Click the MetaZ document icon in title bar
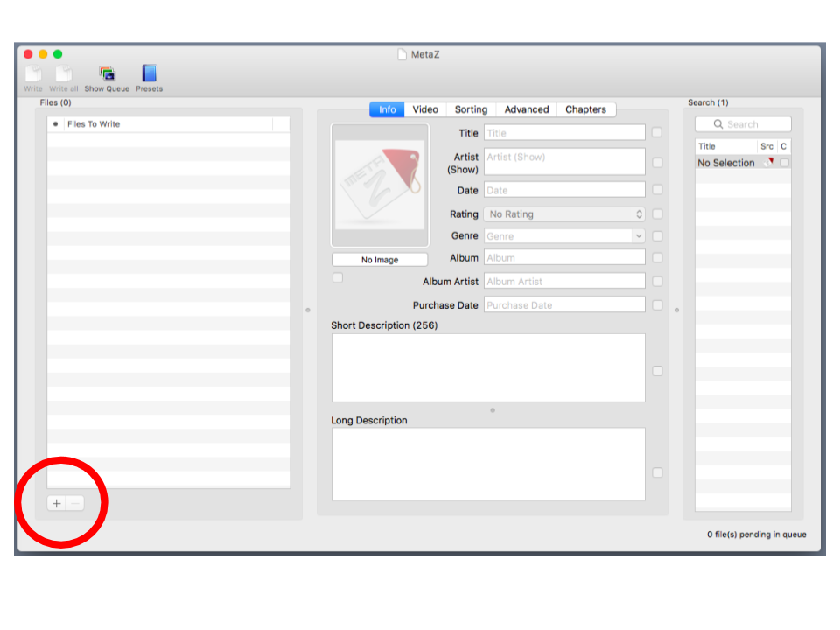This screenshot has width=840, height=630. 402,54
